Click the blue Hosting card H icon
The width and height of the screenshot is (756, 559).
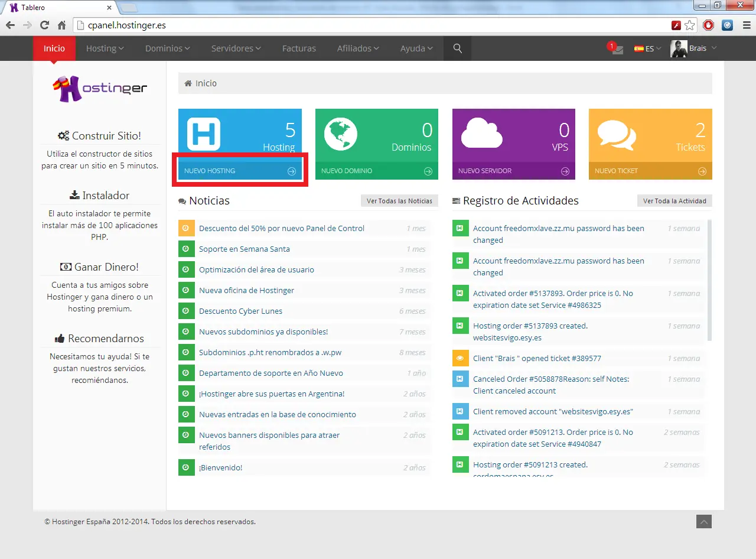click(x=204, y=134)
